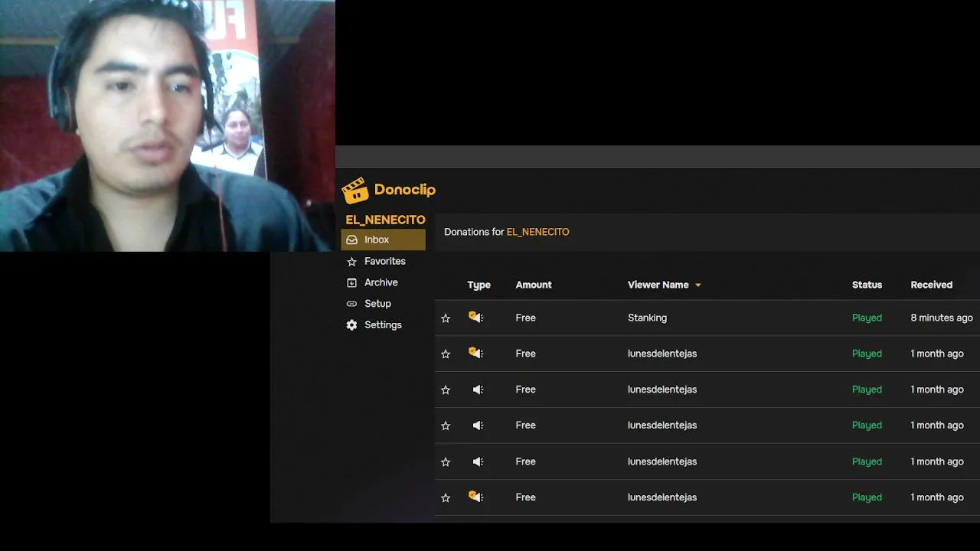The width and height of the screenshot is (980, 551).
Task: Click the media type icon in Stanking's row
Action: pos(476,318)
